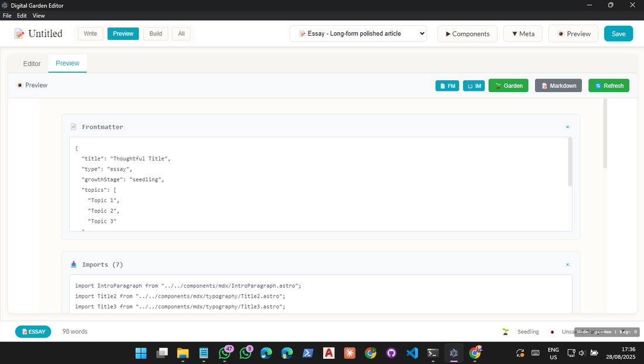Switch to the Editor tab
Screen dimensions: 644x364
[32, 63]
